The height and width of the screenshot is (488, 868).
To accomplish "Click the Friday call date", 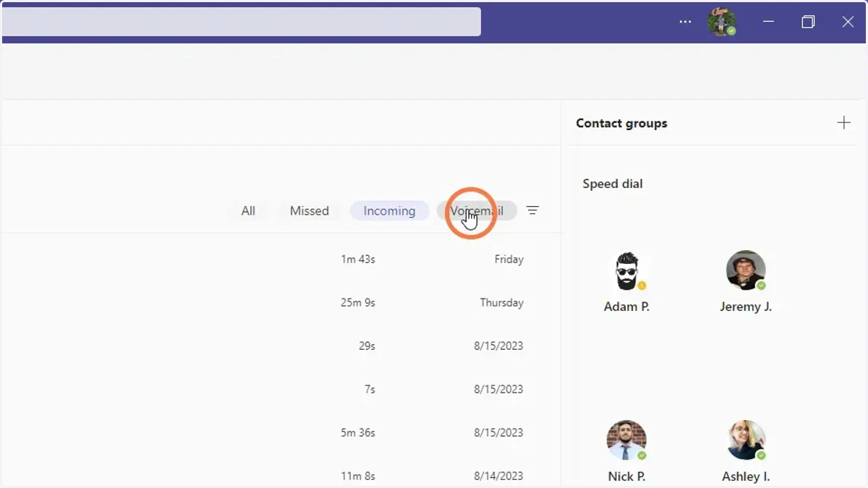I will coord(509,259).
